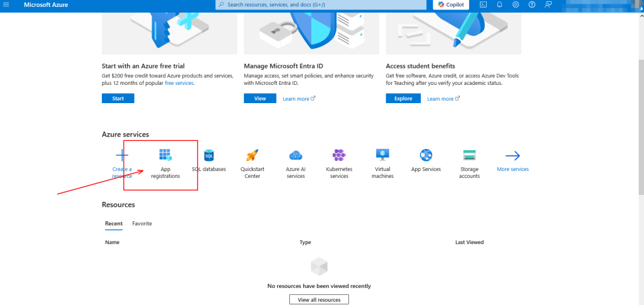Open the App Services globe icon

(x=426, y=155)
